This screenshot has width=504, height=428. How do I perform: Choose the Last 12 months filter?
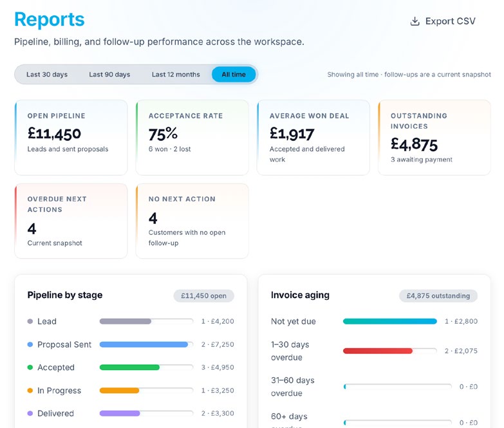176,75
